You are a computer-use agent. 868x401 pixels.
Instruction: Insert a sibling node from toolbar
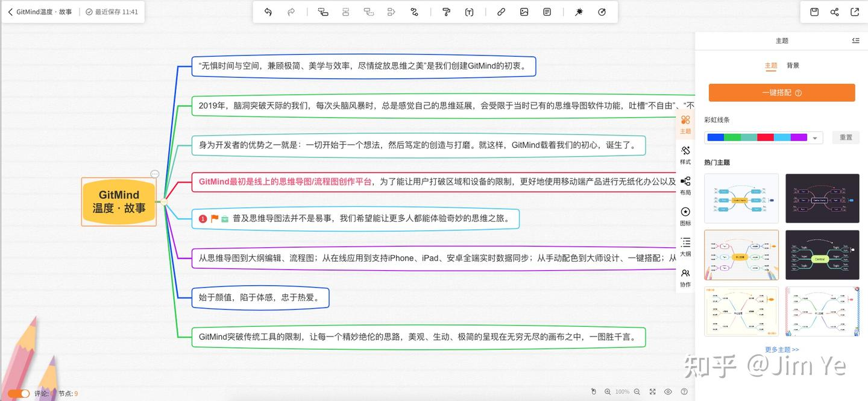[x=345, y=12]
